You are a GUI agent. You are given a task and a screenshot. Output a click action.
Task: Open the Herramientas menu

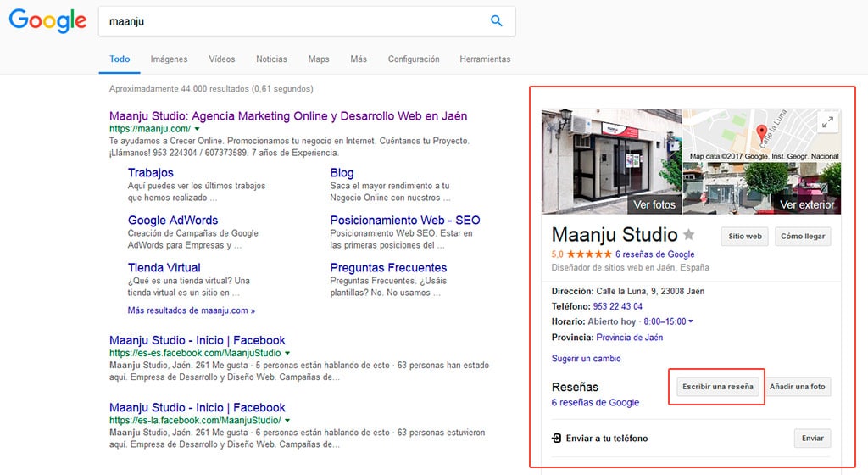(x=485, y=59)
